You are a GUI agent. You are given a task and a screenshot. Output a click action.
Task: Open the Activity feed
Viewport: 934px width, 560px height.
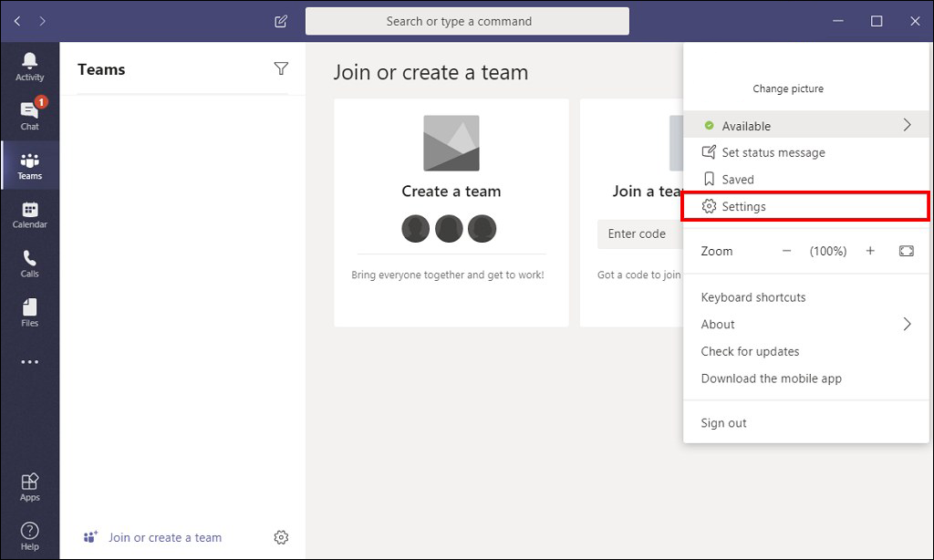pos(30,67)
